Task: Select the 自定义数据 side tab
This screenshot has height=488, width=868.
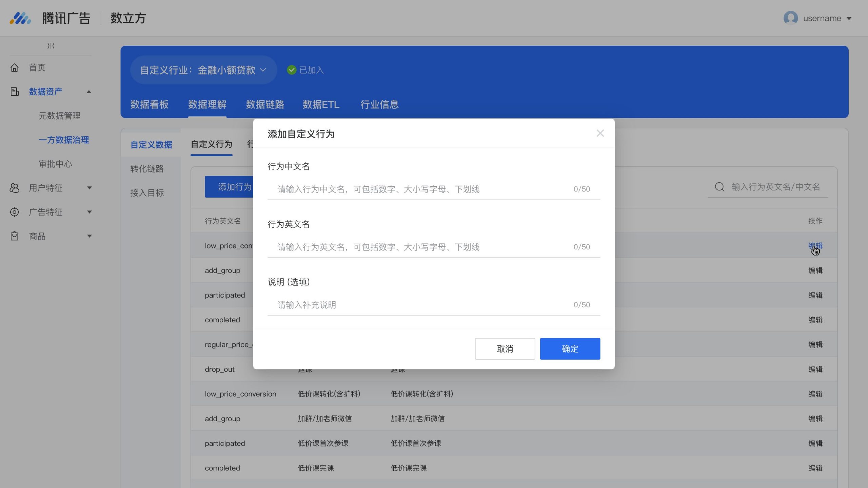Action: tap(151, 145)
